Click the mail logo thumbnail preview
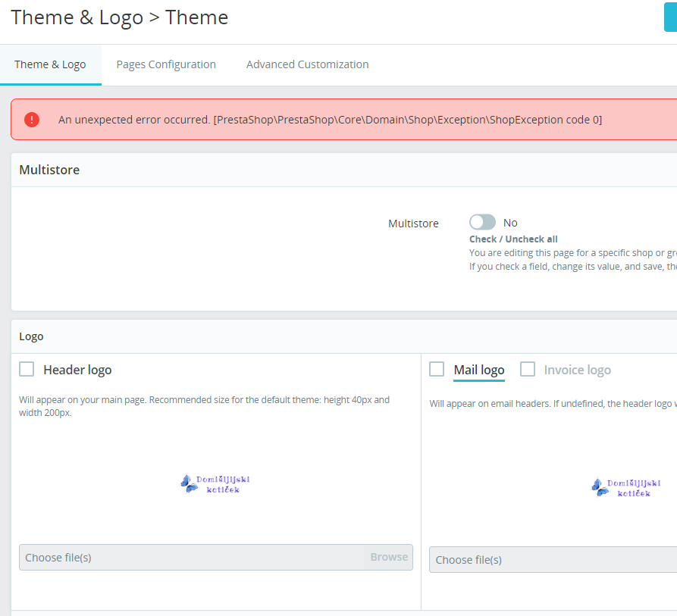677x616 pixels. click(x=626, y=486)
